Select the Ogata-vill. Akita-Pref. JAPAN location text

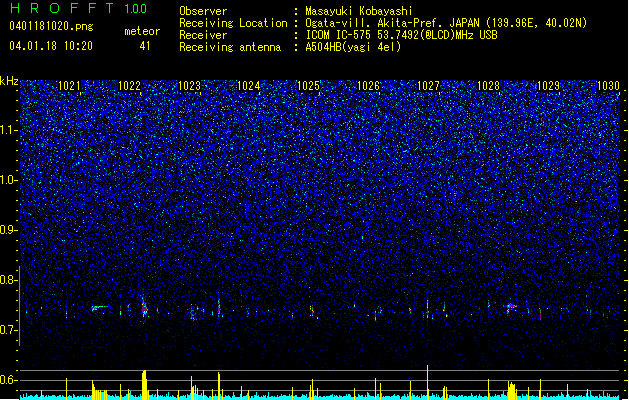(x=446, y=23)
